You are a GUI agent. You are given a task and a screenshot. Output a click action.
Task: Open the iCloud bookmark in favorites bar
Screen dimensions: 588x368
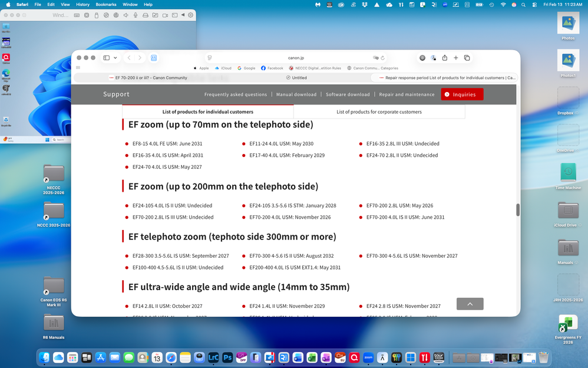tap(223, 68)
